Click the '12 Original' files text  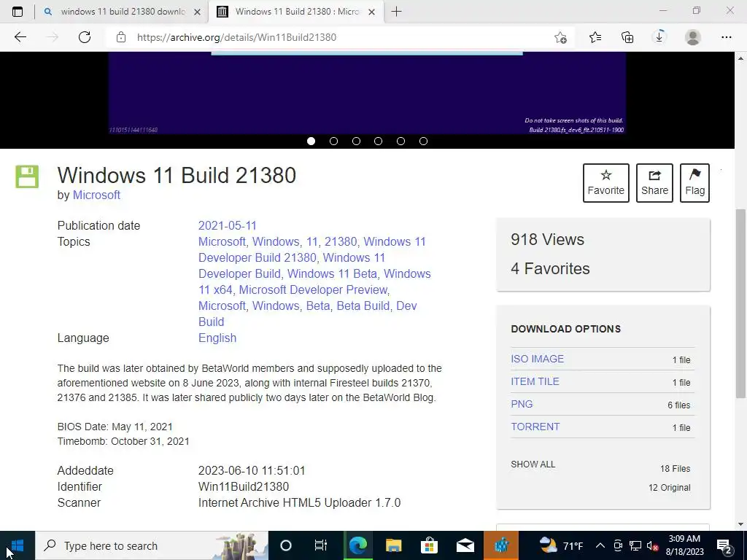tap(670, 488)
